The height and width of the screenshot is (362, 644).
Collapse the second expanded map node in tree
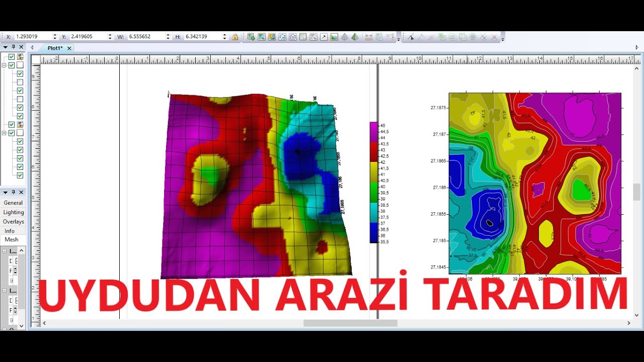(x=4, y=133)
